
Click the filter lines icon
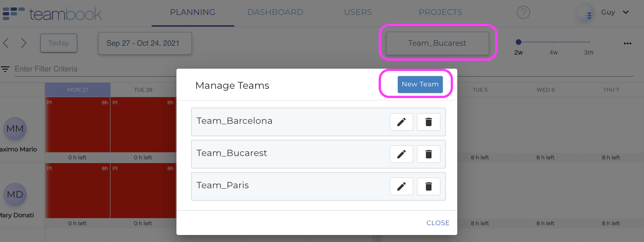5,69
